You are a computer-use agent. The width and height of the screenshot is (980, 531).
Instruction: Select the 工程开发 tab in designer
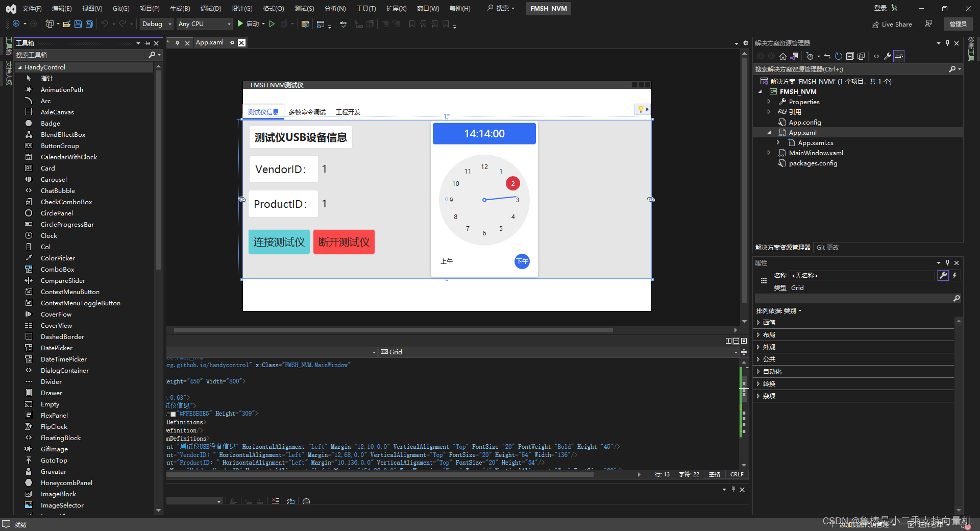348,112
